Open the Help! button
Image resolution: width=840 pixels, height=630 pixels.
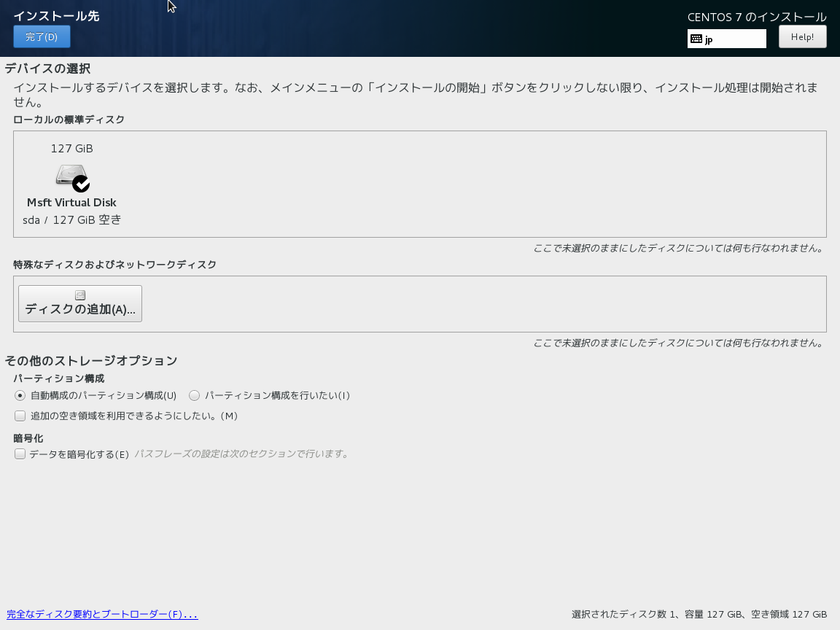802,37
